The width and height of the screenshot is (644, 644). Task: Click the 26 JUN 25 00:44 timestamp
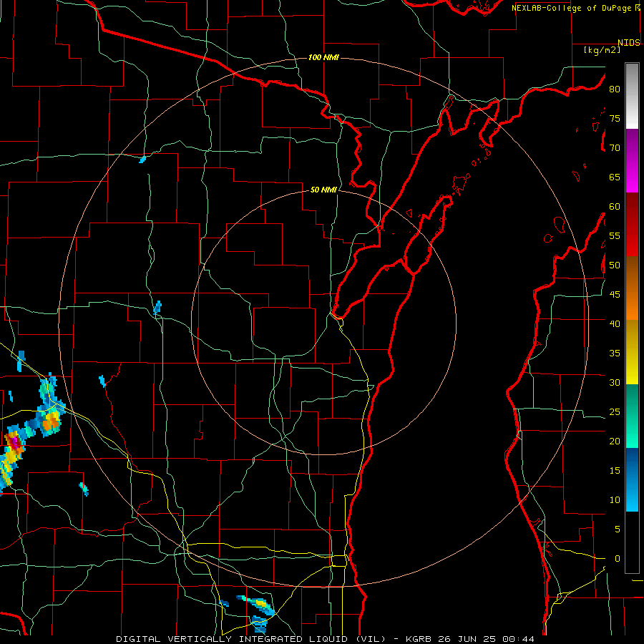coord(487,639)
